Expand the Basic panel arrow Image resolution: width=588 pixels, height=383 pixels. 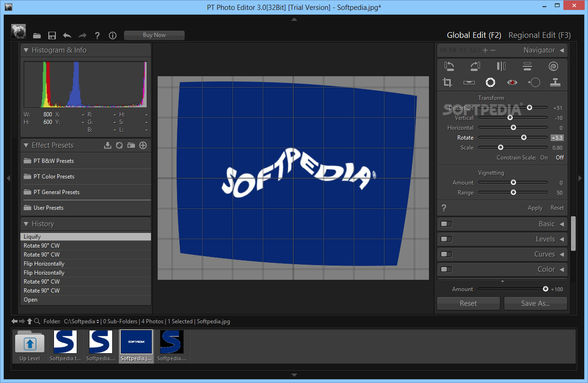click(561, 224)
